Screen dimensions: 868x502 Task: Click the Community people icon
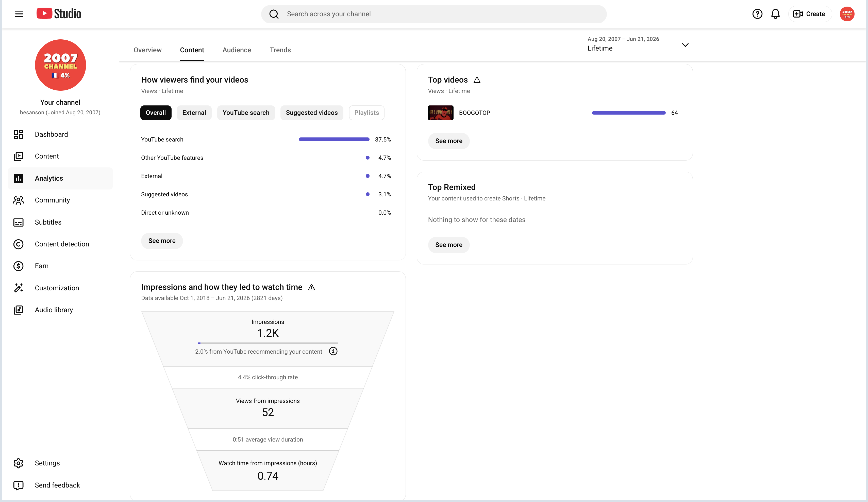[x=18, y=200]
